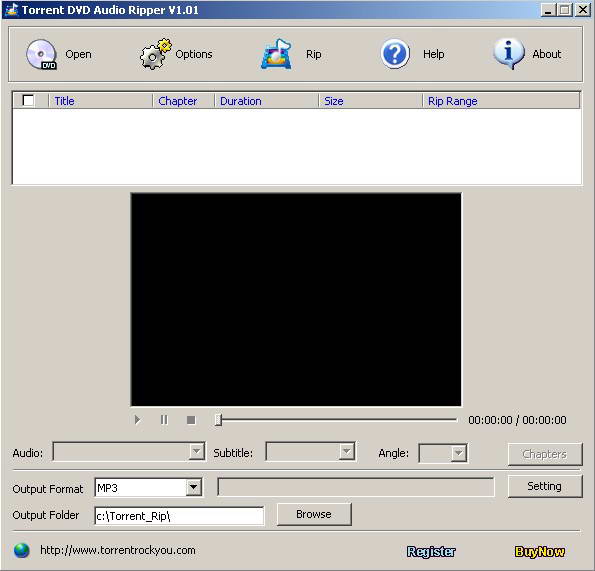595x571 pixels.
Task: Open output Setting button
Action: [545, 486]
